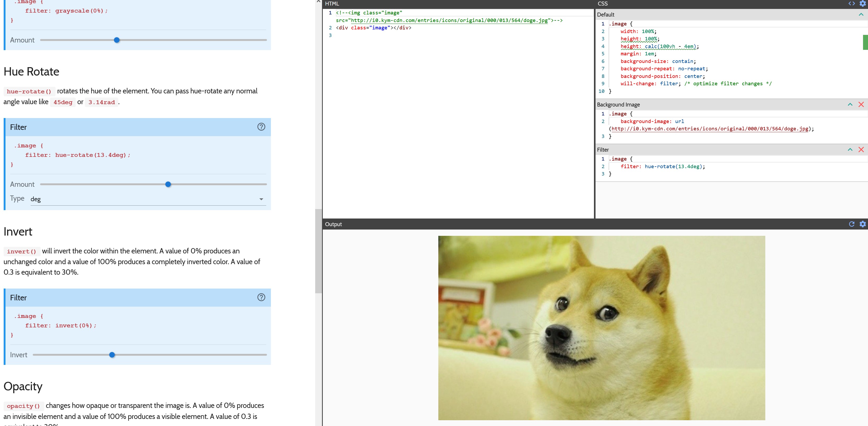Collapse the Default CSS section
The width and height of the screenshot is (868, 426).
[861, 14]
